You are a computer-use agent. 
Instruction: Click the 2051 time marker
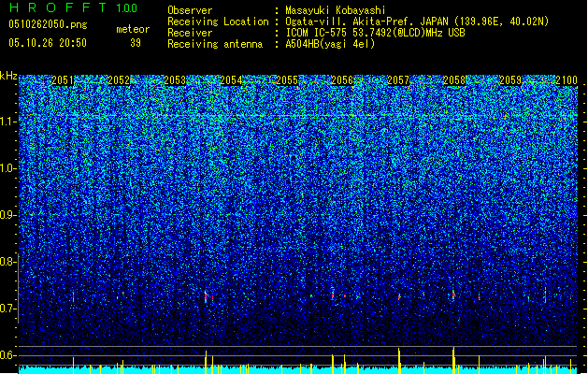(63, 80)
